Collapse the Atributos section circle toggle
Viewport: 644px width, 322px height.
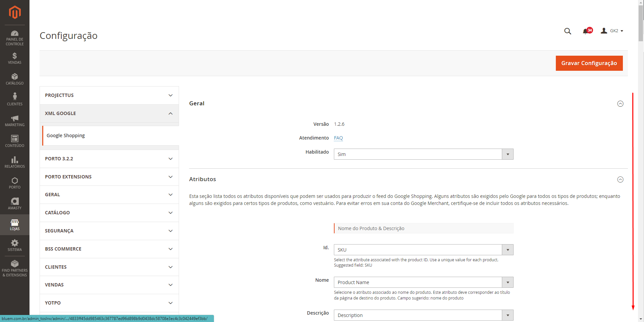[x=620, y=179]
